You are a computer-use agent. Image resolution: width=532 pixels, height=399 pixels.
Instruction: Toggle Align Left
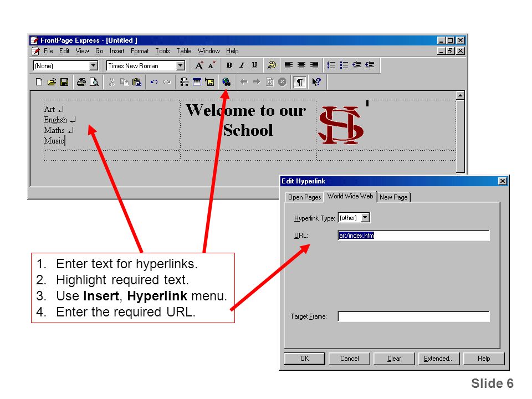pyautogui.click(x=289, y=65)
